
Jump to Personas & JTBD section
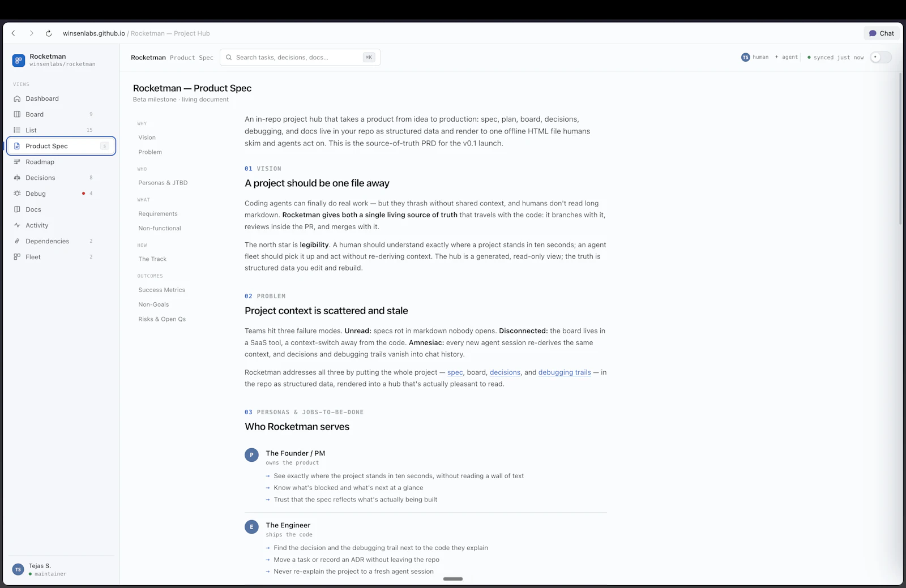(x=163, y=183)
